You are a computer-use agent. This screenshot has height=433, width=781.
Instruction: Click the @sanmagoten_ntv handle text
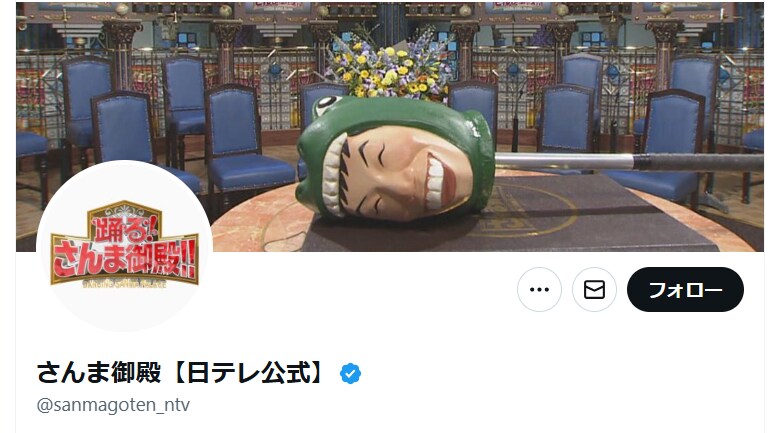[x=113, y=405]
